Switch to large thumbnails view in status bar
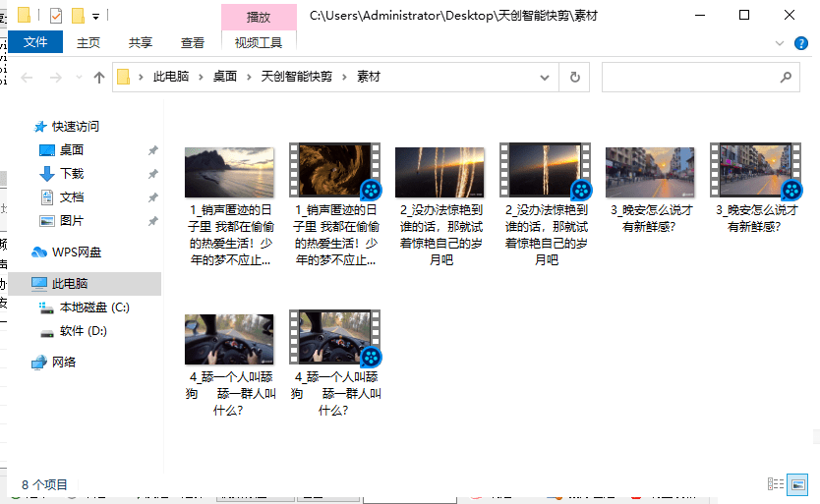The image size is (820, 504). point(797,484)
